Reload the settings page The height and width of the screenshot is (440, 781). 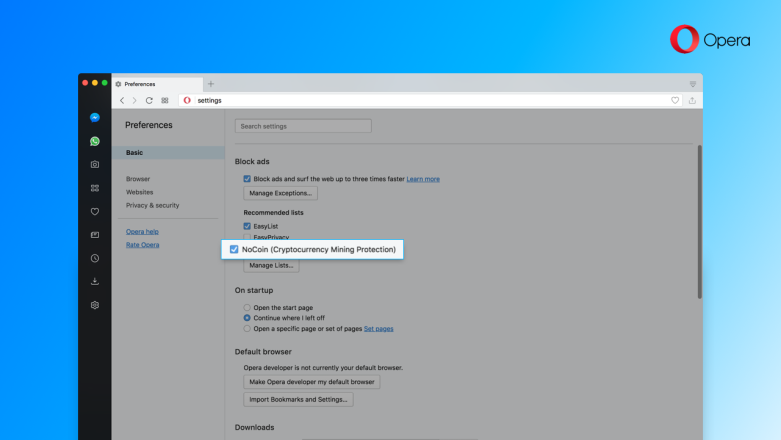(x=149, y=100)
